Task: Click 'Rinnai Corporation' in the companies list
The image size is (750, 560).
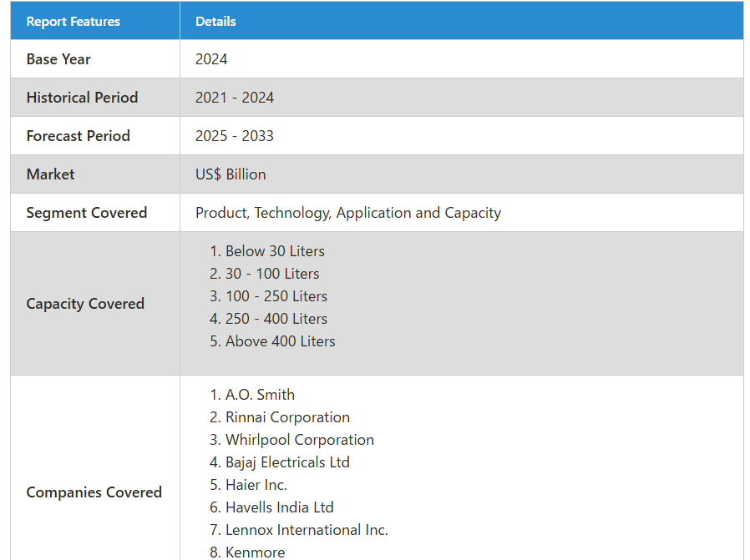Action: coord(288,417)
